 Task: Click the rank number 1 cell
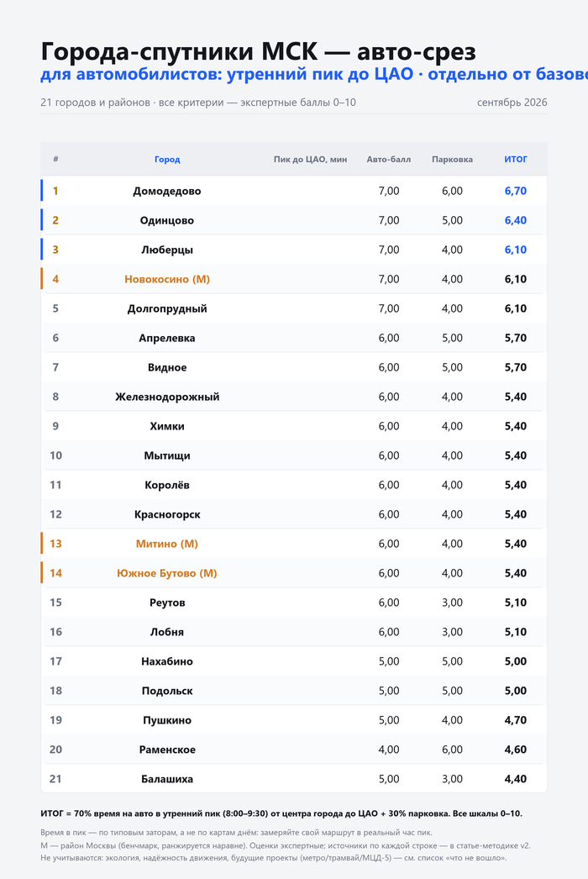tap(55, 191)
